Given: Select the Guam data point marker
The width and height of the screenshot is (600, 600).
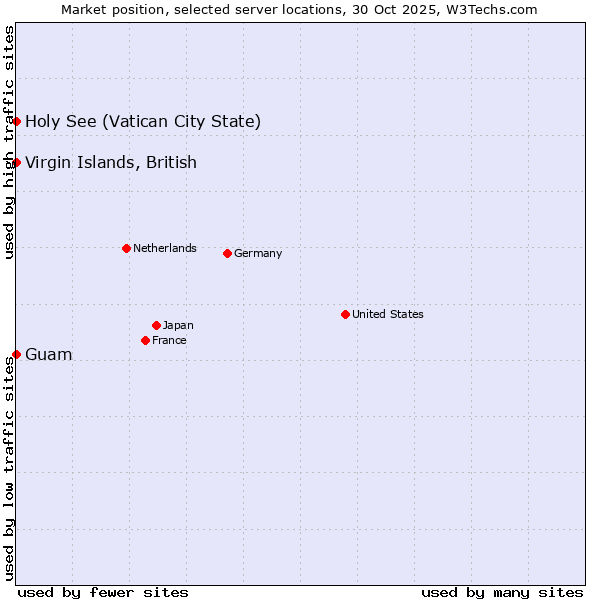Looking at the screenshot, I should (17, 354).
